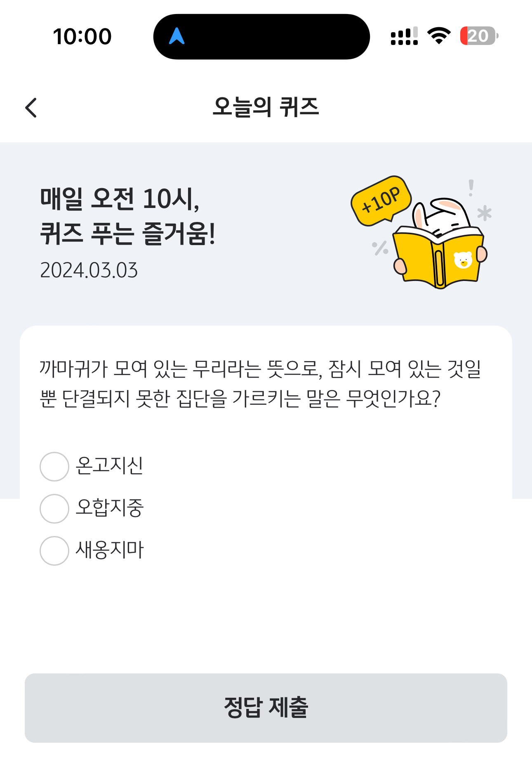
Task: Tap the cellular signal bars icon
Action: (404, 36)
